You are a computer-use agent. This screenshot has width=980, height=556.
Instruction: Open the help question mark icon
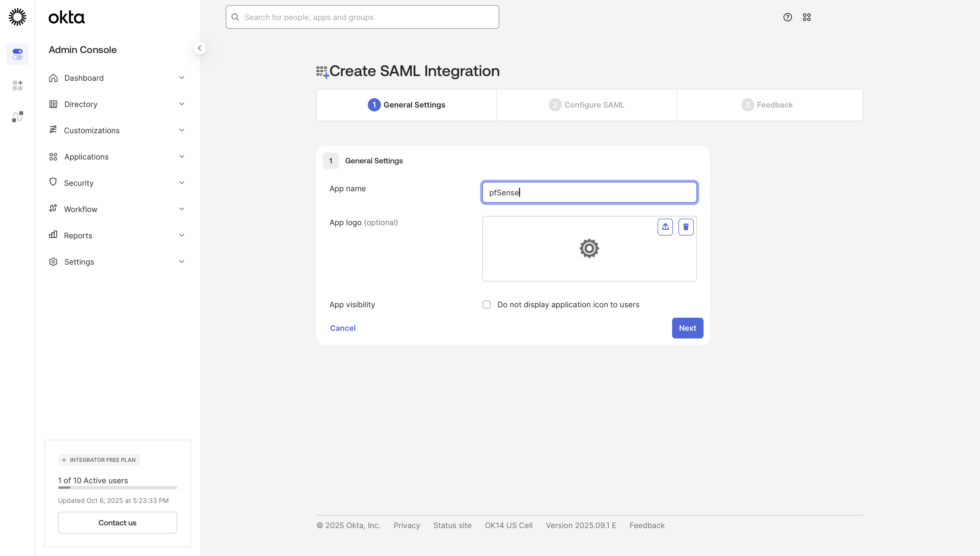coord(787,17)
